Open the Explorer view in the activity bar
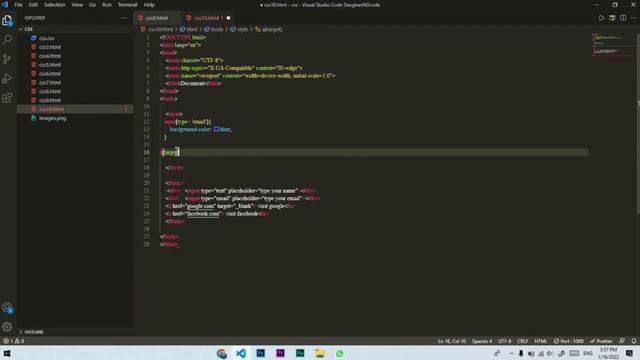 7,20
